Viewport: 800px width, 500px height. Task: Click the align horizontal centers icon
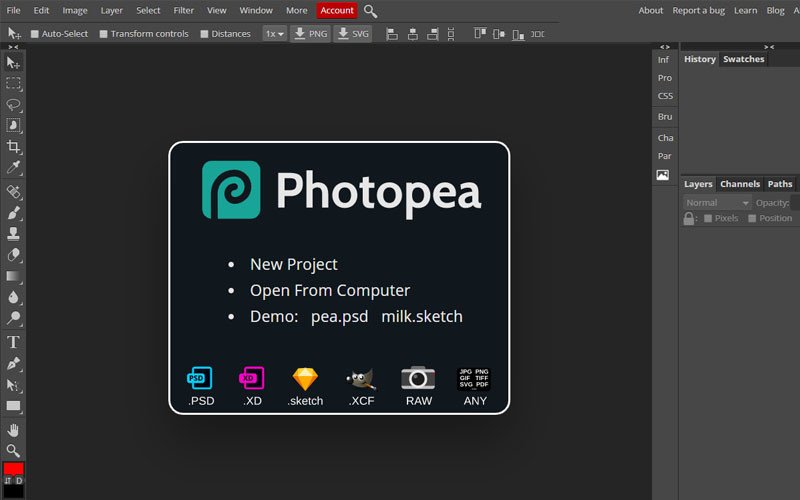click(413, 34)
